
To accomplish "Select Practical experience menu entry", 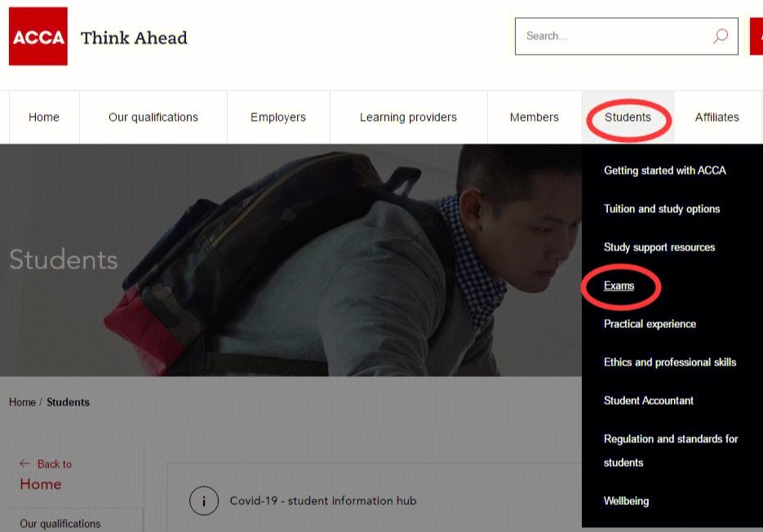I will [650, 324].
